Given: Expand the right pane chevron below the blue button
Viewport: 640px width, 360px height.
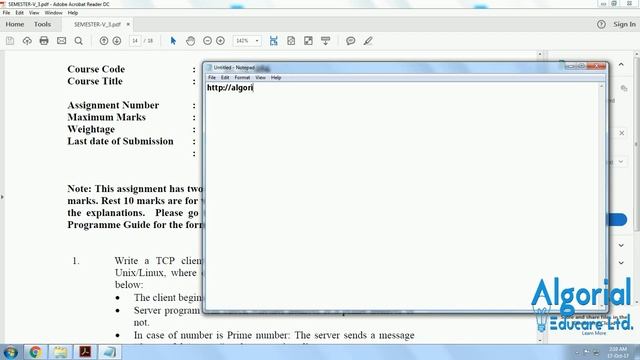Looking at the screenshot, I should click(x=621, y=245).
